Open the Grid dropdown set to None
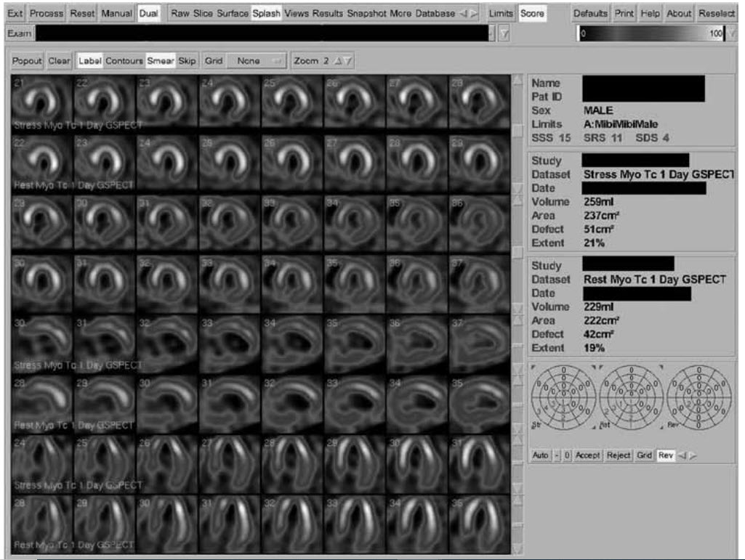 click(256, 61)
